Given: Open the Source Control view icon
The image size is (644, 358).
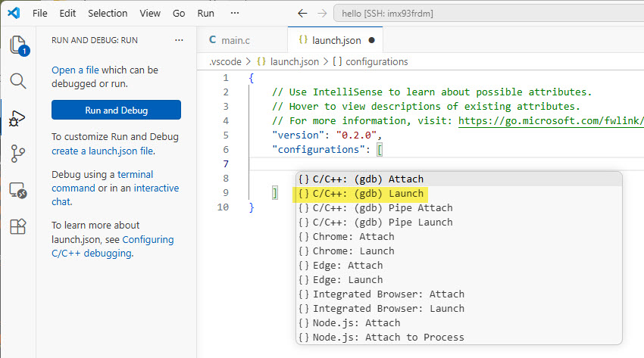Looking at the screenshot, I should [x=17, y=154].
